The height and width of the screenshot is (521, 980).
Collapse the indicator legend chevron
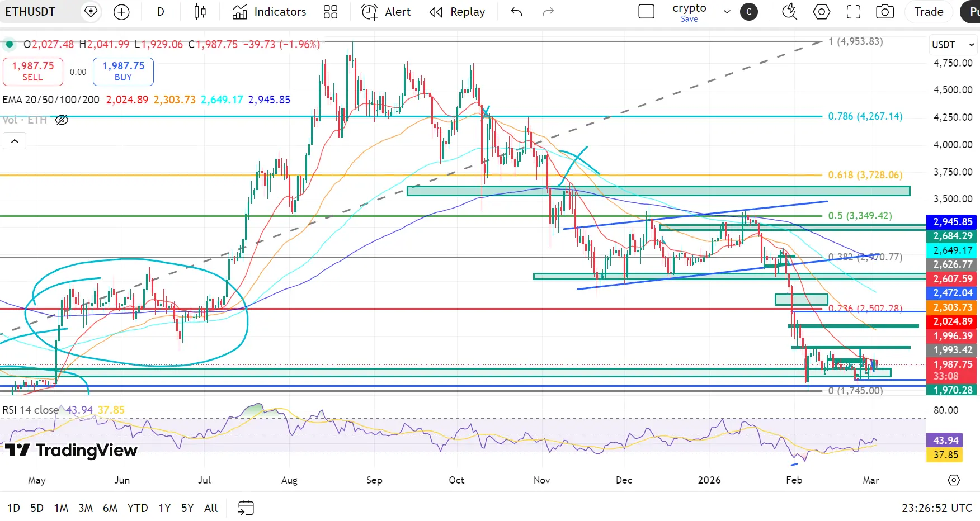point(15,141)
